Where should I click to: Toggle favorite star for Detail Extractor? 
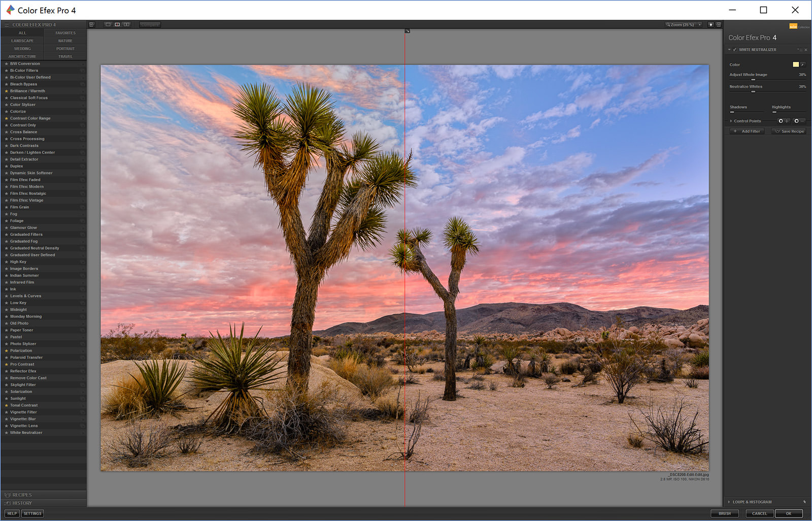coord(6,159)
